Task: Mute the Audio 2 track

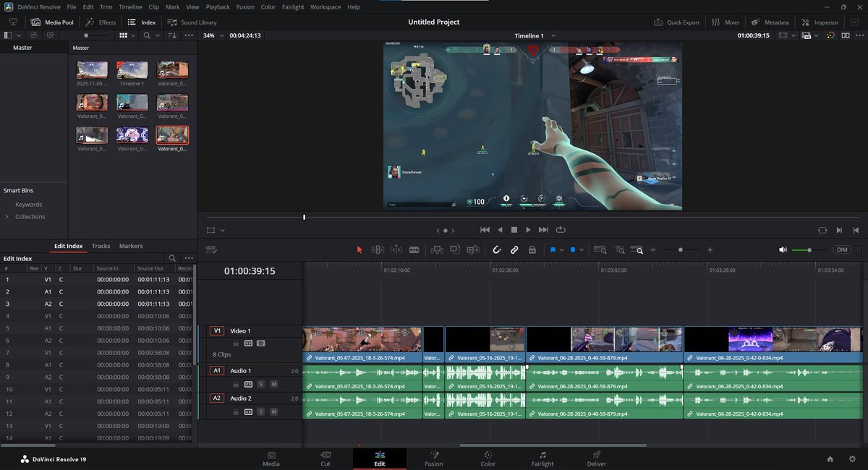Action: 273,411
